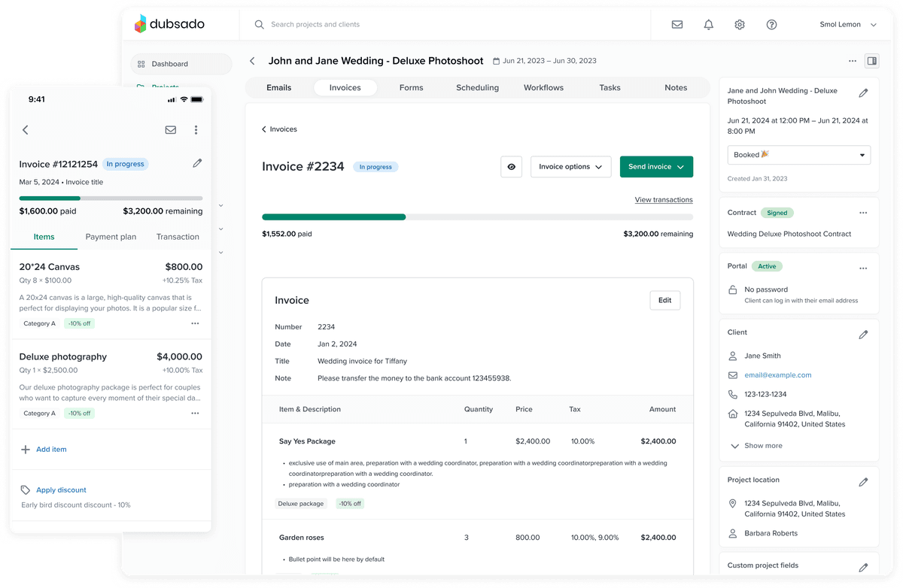903x588 pixels.
Task: Edit Custom project fields pencil icon
Action: point(863,567)
